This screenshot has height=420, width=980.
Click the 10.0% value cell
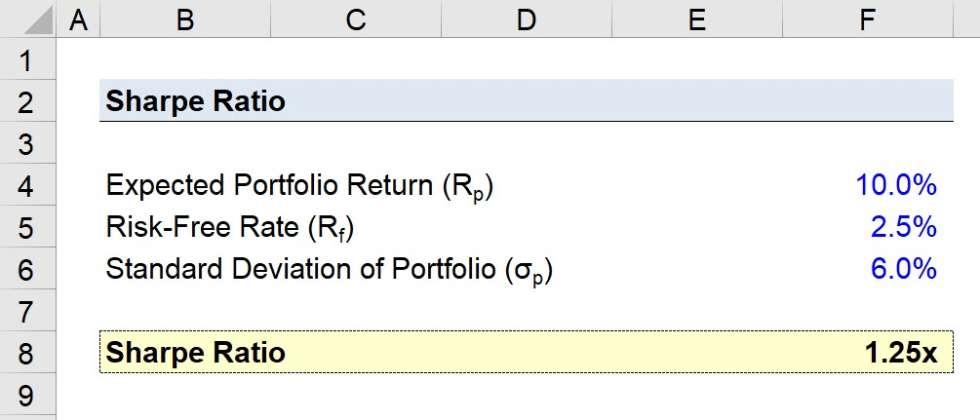click(x=868, y=185)
